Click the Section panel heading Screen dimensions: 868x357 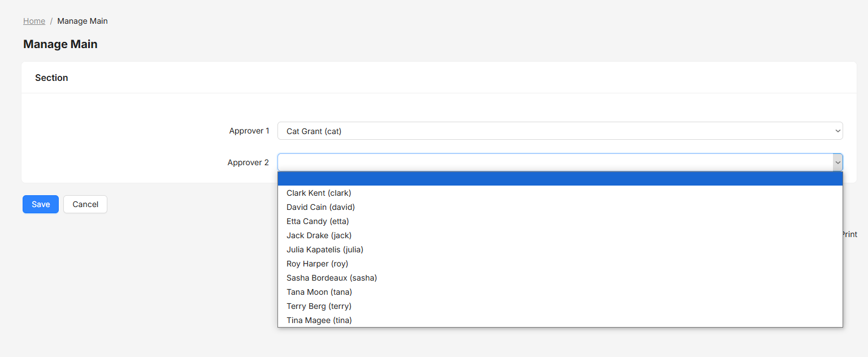point(51,78)
